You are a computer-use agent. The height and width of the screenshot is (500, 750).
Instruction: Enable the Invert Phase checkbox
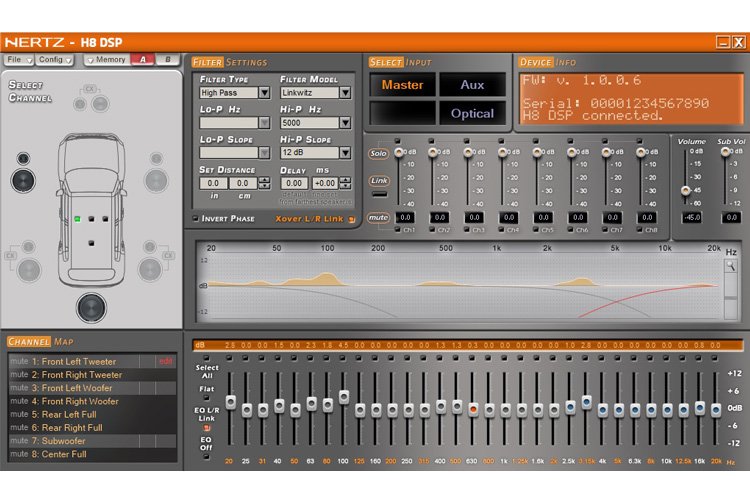coord(195,218)
